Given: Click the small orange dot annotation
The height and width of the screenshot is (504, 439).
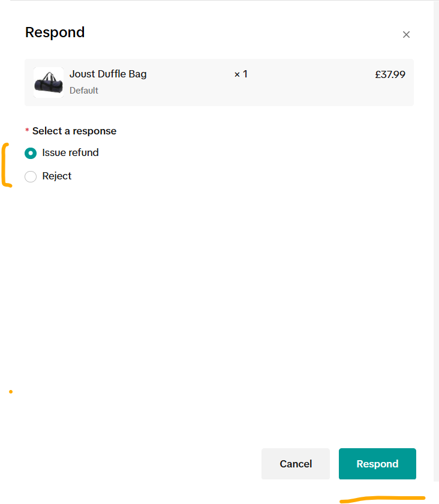Looking at the screenshot, I should [11, 391].
